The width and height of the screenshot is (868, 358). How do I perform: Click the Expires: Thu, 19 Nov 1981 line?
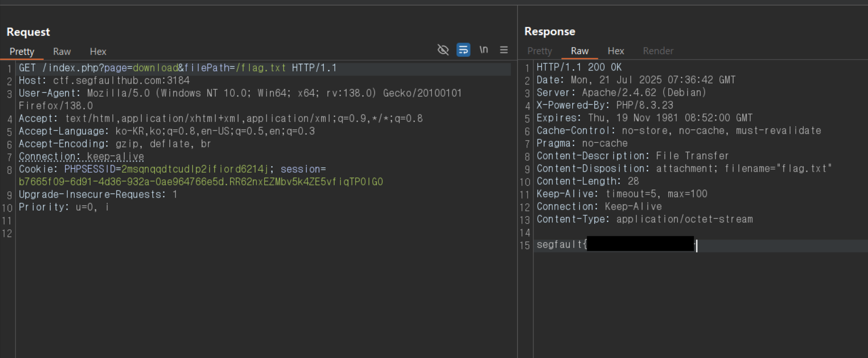(x=645, y=118)
